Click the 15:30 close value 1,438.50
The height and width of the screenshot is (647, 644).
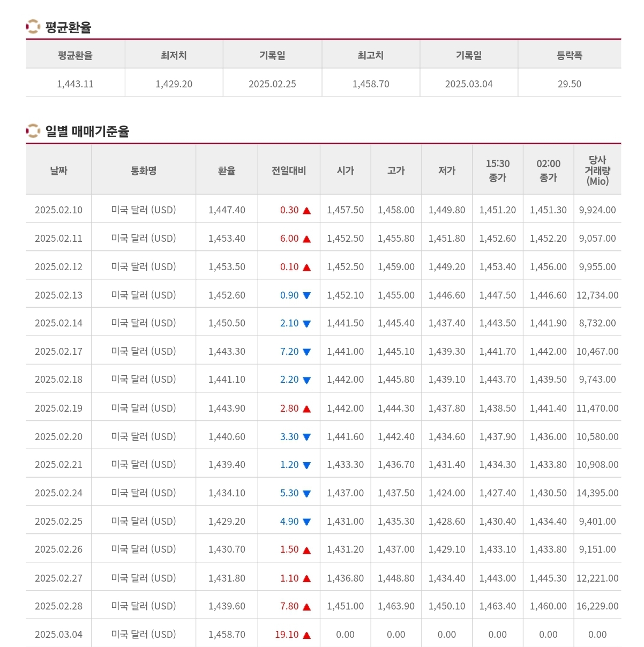498,408
